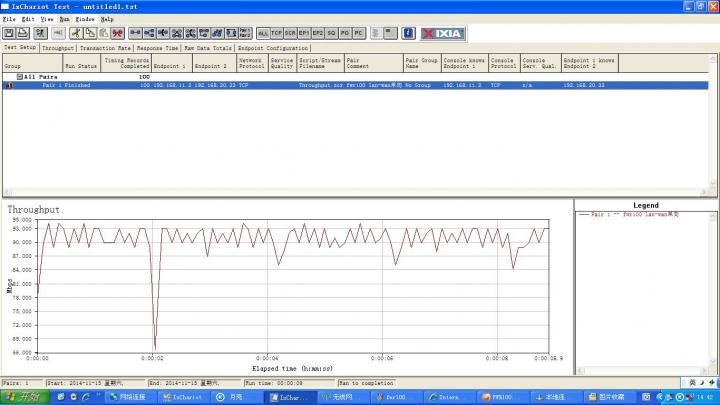The width and height of the screenshot is (720, 405).
Task: Open the File menu
Action: tap(9, 19)
